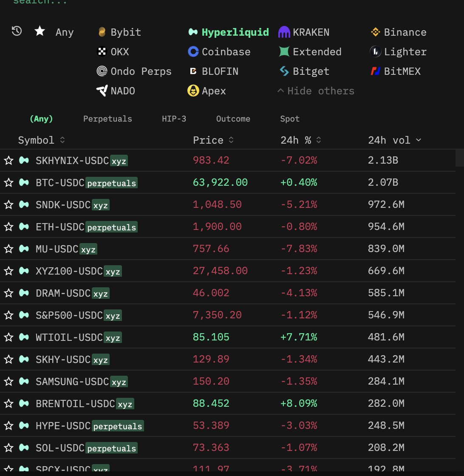Click Hyperliquid icon in SKHYNIX-USDC row
Image resolution: width=464 pixels, height=476 pixels.
tap(24, 160)
